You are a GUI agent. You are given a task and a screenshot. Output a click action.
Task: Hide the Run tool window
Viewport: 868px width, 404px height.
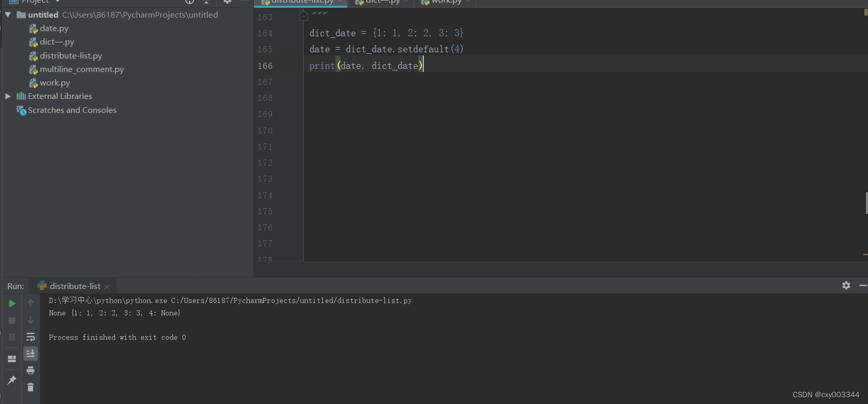pyautogui.click(x=863, y=285)
